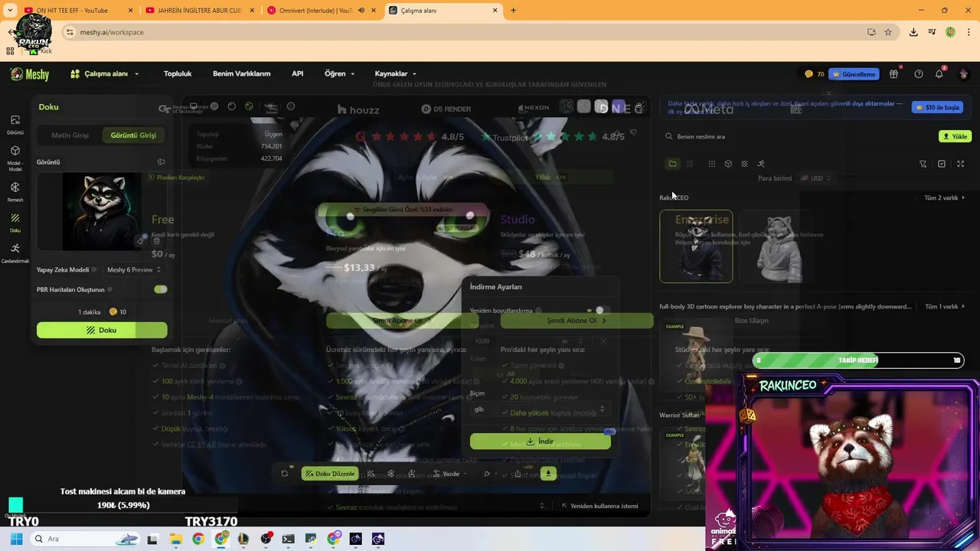980x551 pixels.
Task: Click info icon next to Yapay Zeka Modeli
Action: (94, 269)
